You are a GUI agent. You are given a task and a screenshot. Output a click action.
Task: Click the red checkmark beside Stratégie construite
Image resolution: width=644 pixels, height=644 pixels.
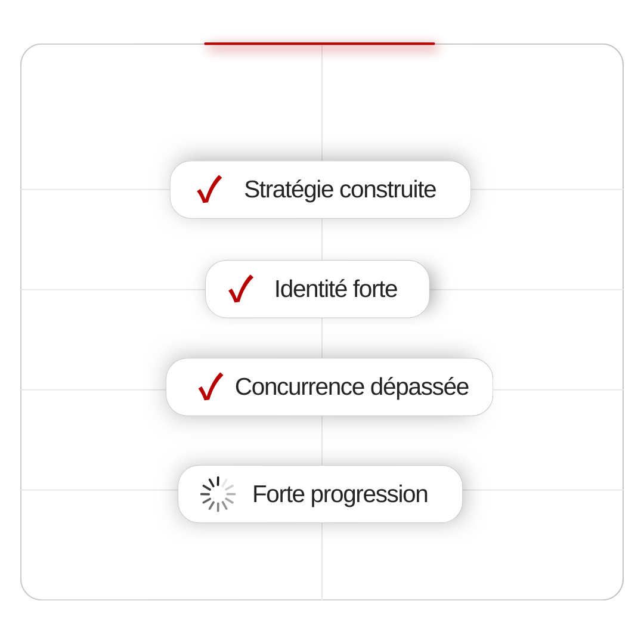point(209,190)
